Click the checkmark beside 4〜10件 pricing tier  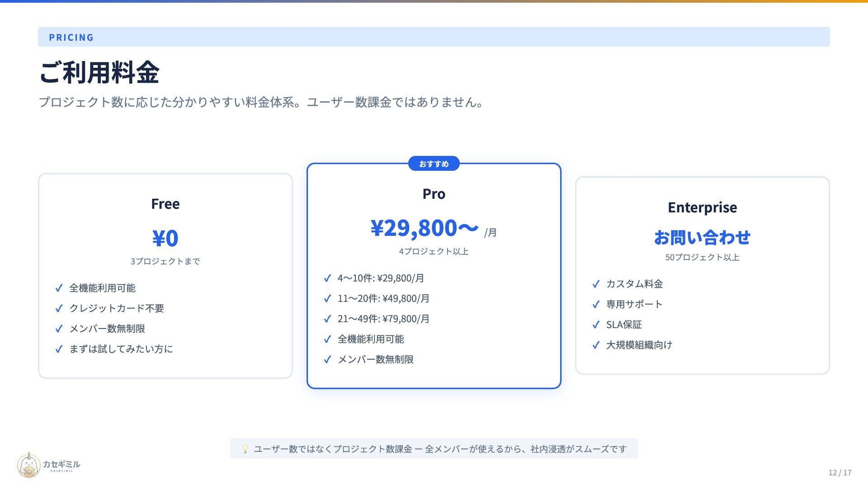click(x=327, y=278)
